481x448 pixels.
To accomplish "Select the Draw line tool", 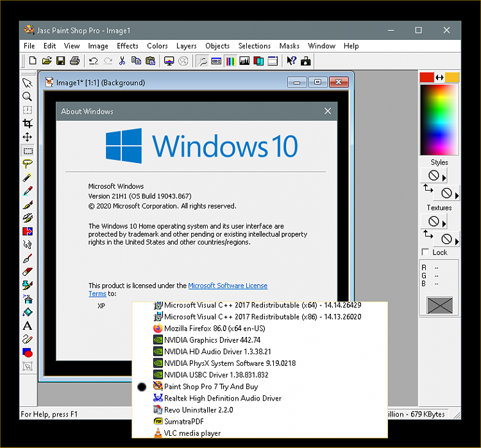I will [28, 340].
